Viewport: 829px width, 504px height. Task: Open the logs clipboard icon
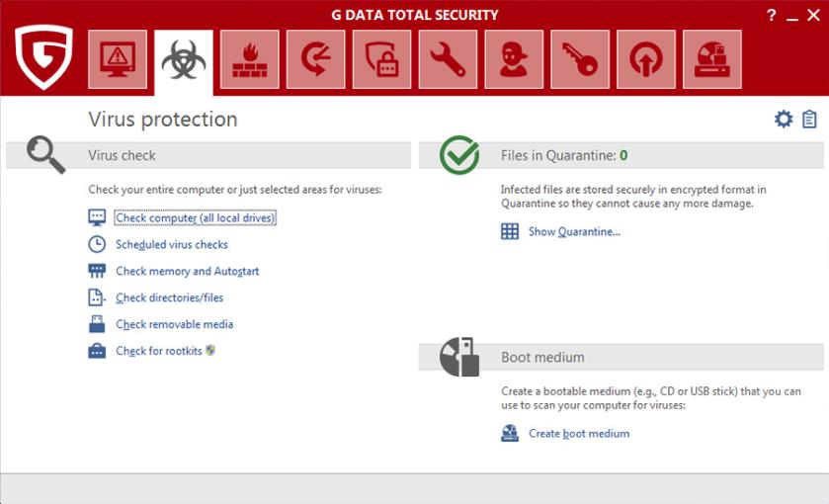pos(809,119)
